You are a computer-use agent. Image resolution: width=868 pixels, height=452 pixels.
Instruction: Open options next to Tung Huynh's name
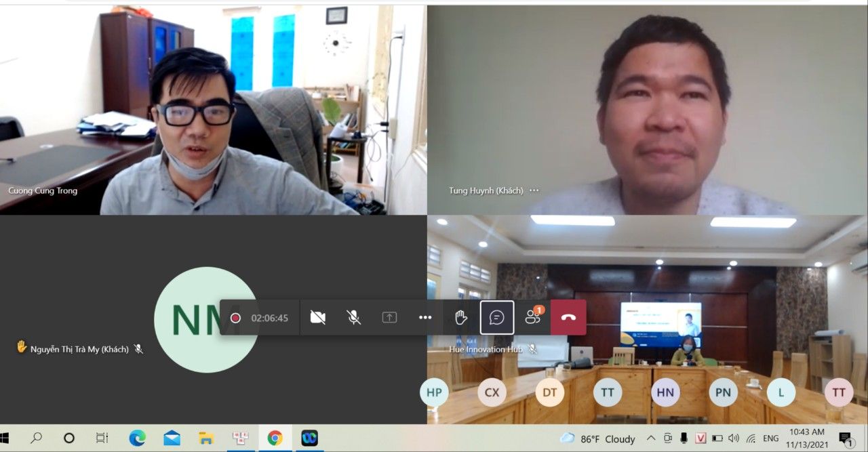(534, 190)
